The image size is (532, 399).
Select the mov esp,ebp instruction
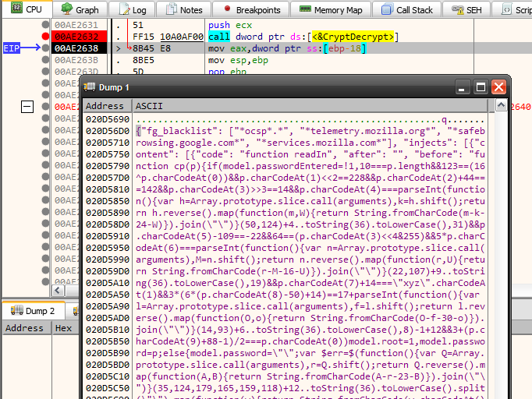tap(238, 60)
